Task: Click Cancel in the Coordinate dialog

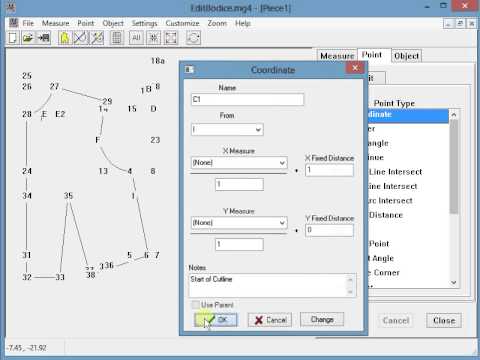Action: pyautogui.click(x=270, y=320)
